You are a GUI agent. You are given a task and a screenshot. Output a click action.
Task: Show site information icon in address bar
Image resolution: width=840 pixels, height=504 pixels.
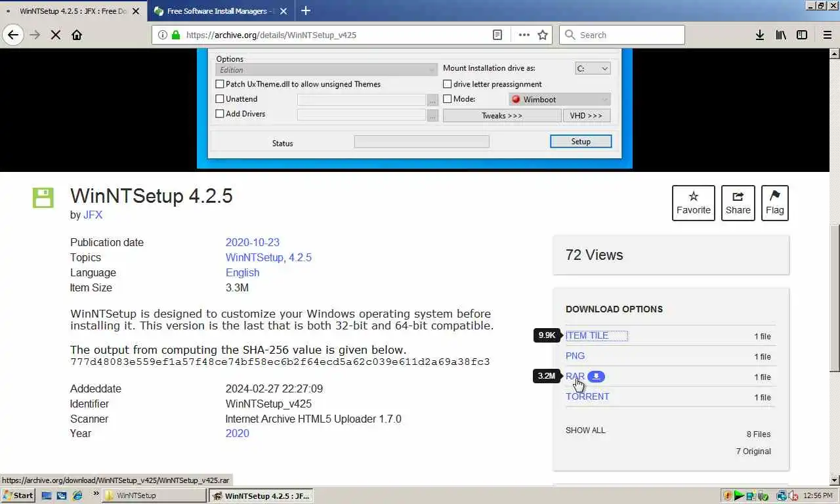coord(163,35)
